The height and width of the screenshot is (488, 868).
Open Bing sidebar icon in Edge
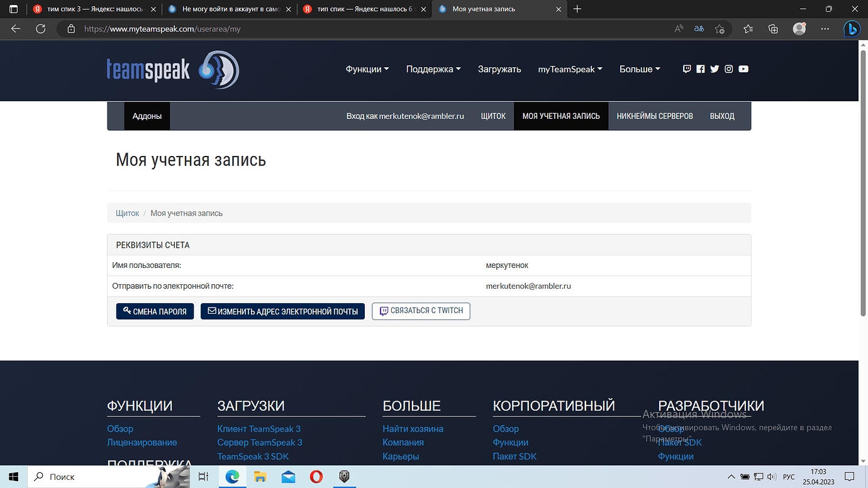pos(852,29)
